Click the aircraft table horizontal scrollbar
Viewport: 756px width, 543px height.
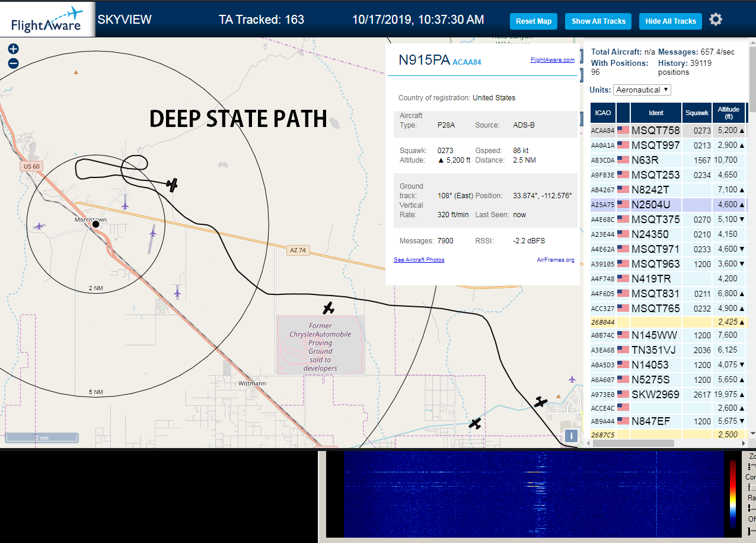[632, 444]
